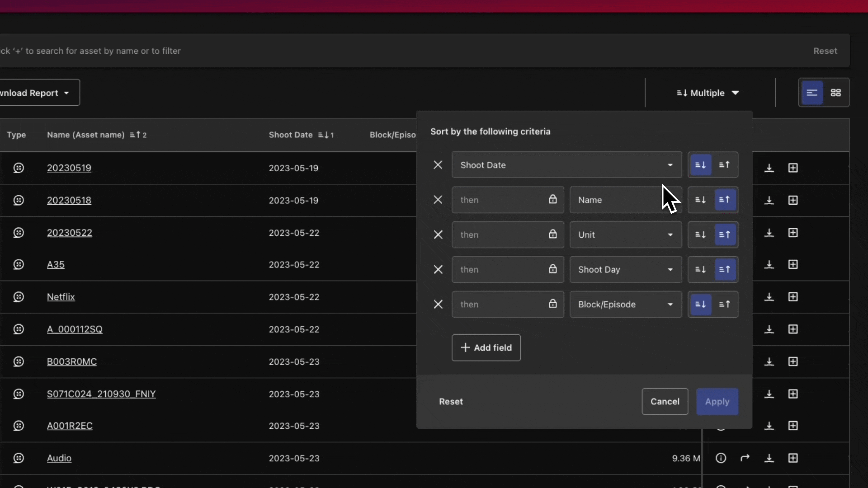Click the lock icon in Name row

pos(552,199)
